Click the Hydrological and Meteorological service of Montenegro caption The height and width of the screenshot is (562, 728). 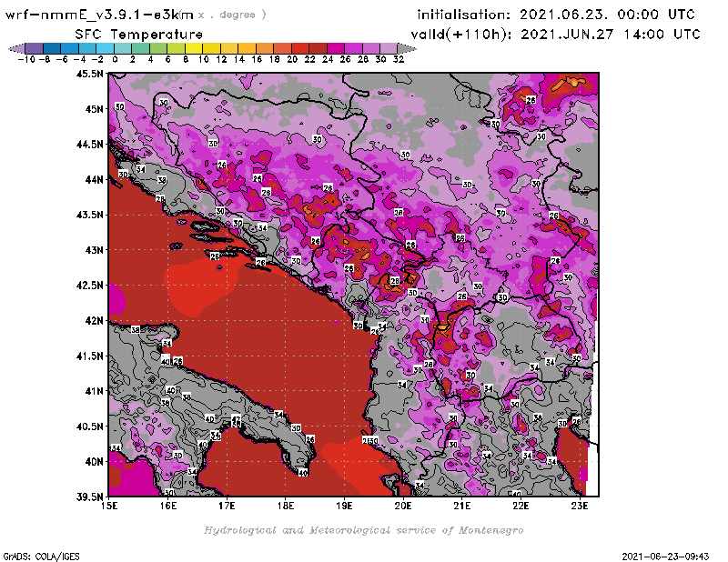pyautogui.click(x=363, y=530)
